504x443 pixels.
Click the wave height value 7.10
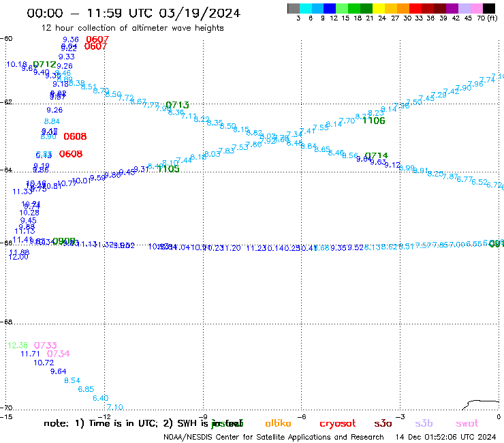[x=114, y=407]
